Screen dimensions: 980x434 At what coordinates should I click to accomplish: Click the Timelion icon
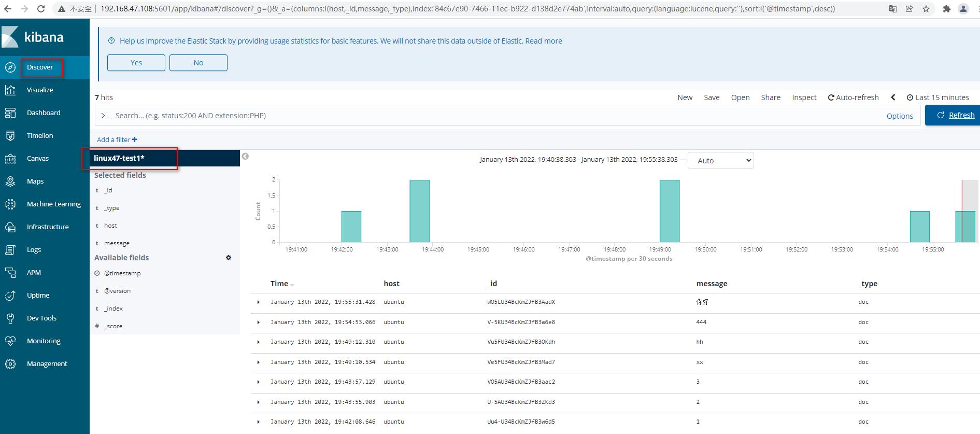(10, 136)
